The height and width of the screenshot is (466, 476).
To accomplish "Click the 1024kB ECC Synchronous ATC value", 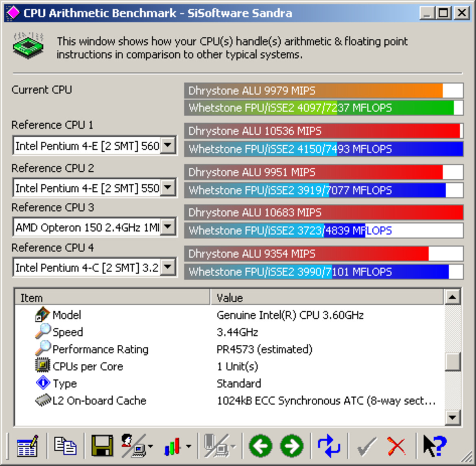I will tap(326, 401).
